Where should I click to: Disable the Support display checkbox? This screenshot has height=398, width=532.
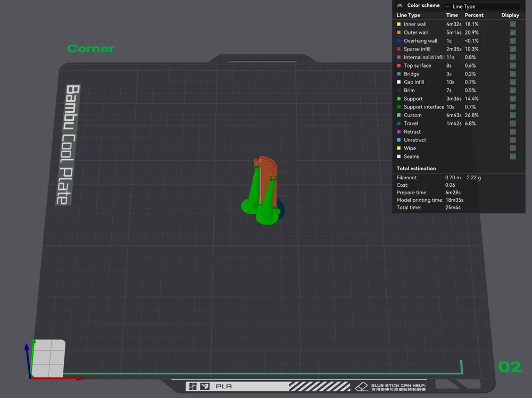tap(512, 98)
